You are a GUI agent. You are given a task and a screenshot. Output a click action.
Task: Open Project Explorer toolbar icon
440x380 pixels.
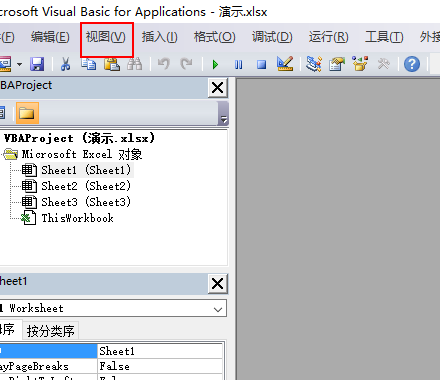(x=314, y=64)
